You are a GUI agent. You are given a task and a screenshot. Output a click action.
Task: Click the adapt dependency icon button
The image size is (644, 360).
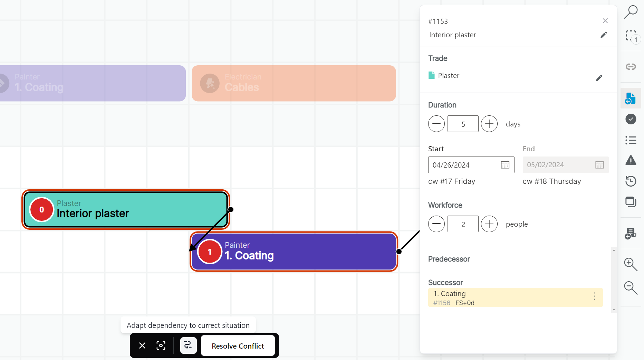point(188,345)
